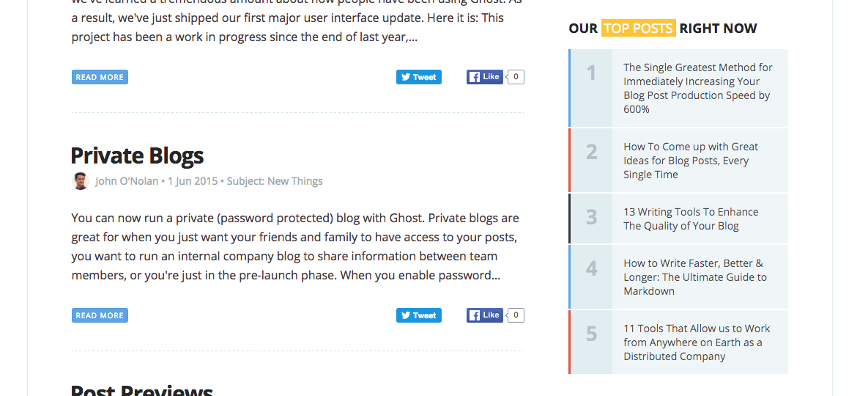
Task: Click the number 5 top post rank
Action: [x=591, y=334]
